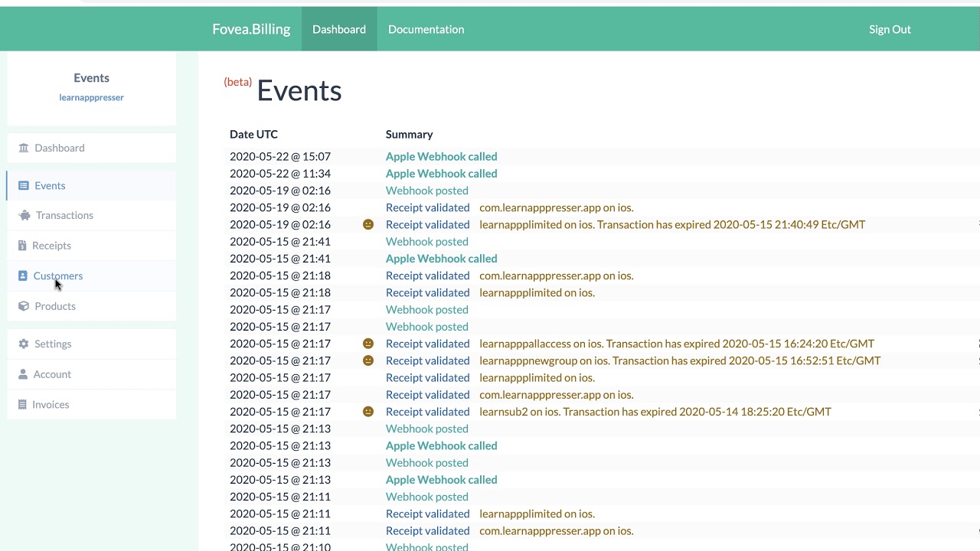
Task: Click the red (beta) label
Action: click(x=237, y=82)
